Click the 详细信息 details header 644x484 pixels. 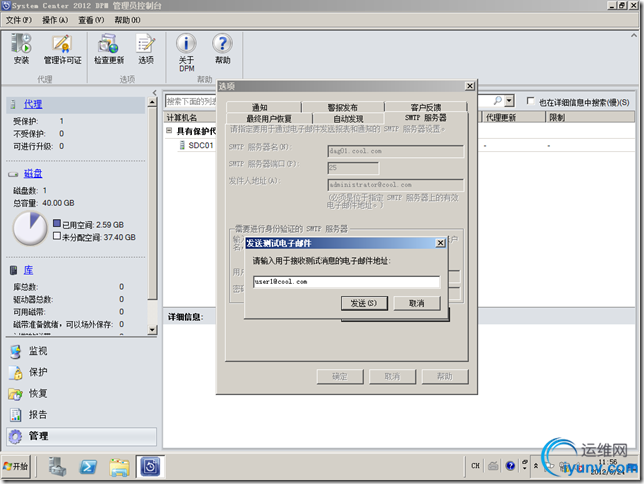point(185,317)
